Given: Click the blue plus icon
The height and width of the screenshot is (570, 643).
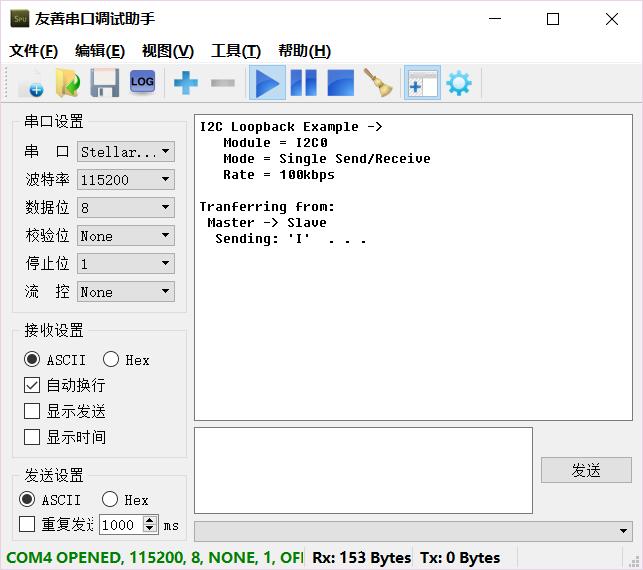Looking at the screenshot, I should tap(186, 83).
